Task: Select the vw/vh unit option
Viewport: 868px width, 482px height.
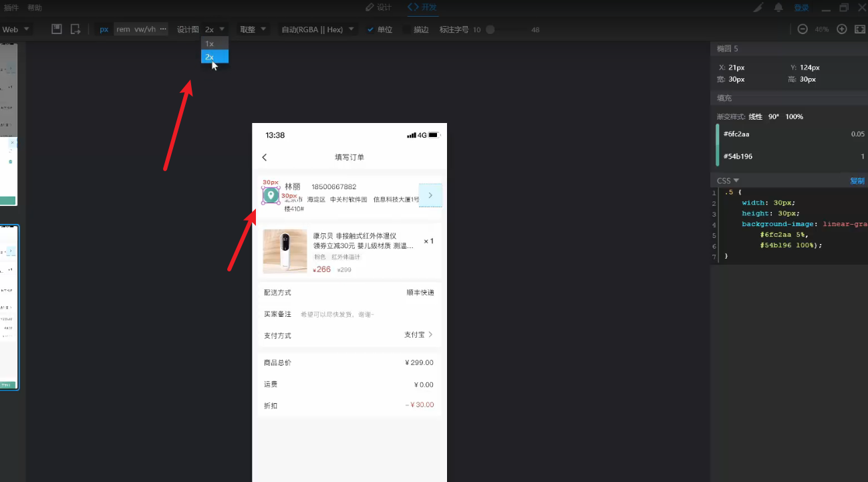Action: (x=145, y=29)
